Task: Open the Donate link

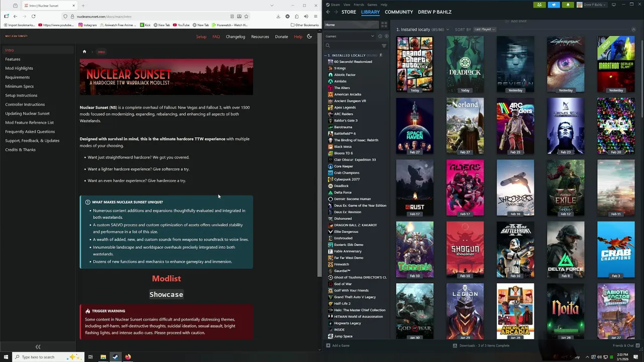Action: tap(281, 37)
